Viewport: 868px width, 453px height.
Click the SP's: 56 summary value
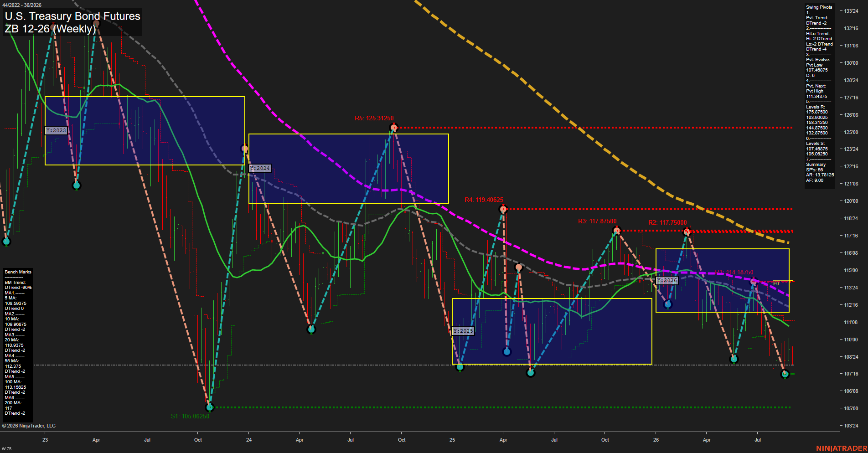tap(814, 170)
